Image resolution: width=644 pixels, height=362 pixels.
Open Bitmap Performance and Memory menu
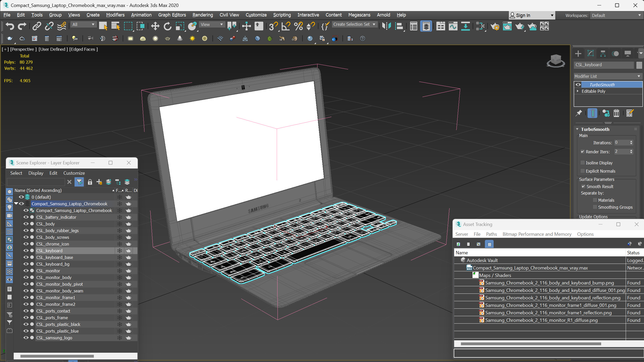(x=537, y=234)
